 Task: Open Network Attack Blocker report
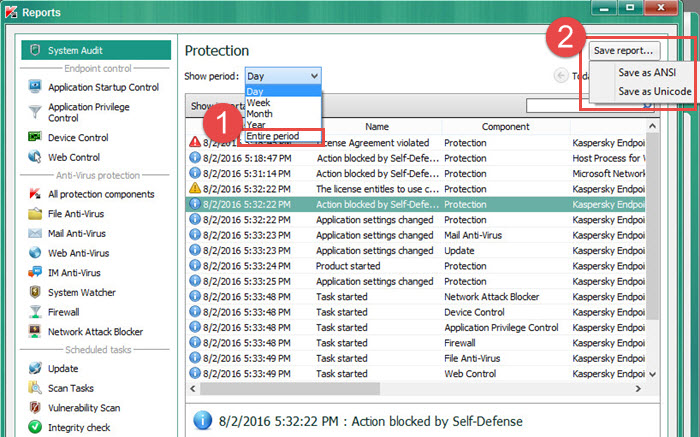click(x=95, y=332)
